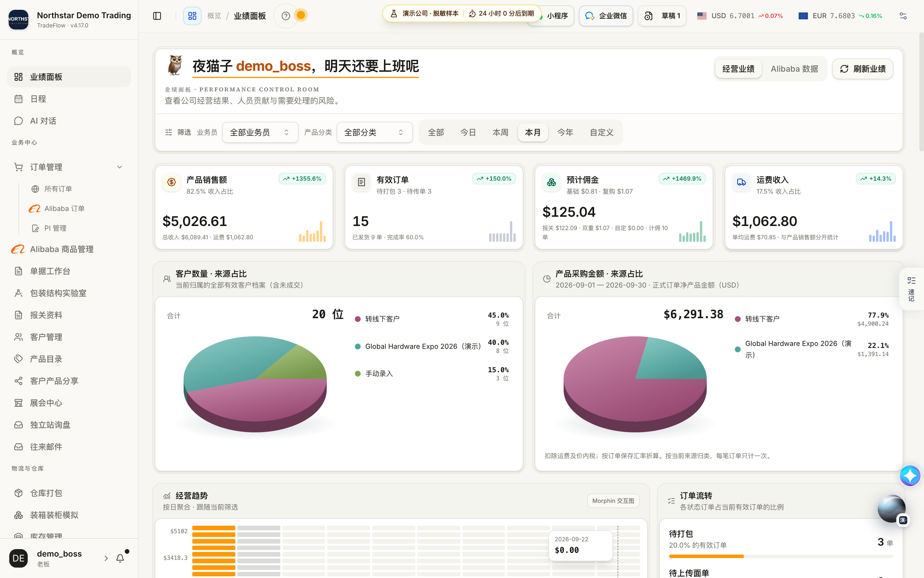The height and width of the screenshot is (578, 924).
Task: Switch to Alibaba 数据 view toggle
Action: tap(794, 69)
